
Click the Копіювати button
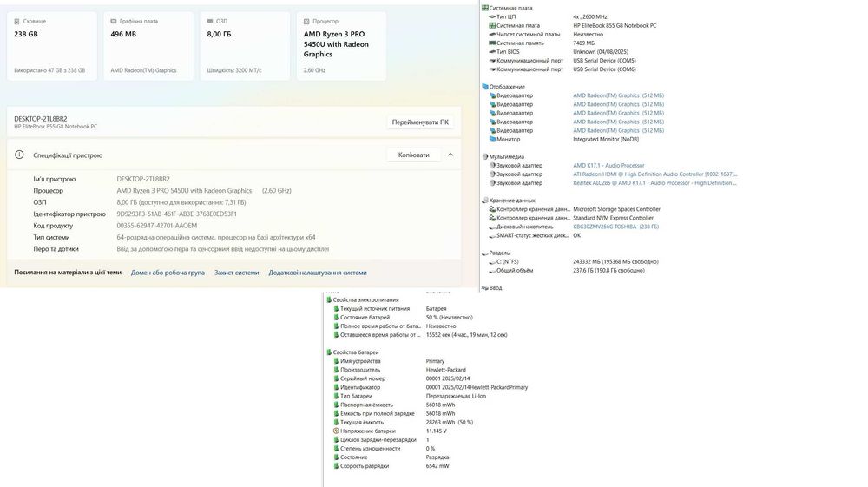coord(413,155)
